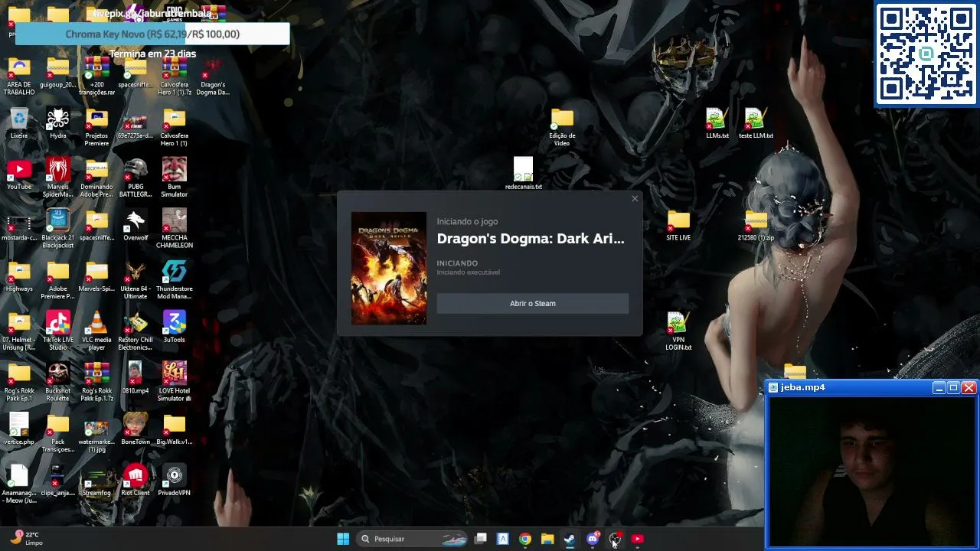Image resolution: width=980 pixels, height=551 pixels.
Task: Click the jeba.mp4 video window title bar
Action: [x=850, y=388]
